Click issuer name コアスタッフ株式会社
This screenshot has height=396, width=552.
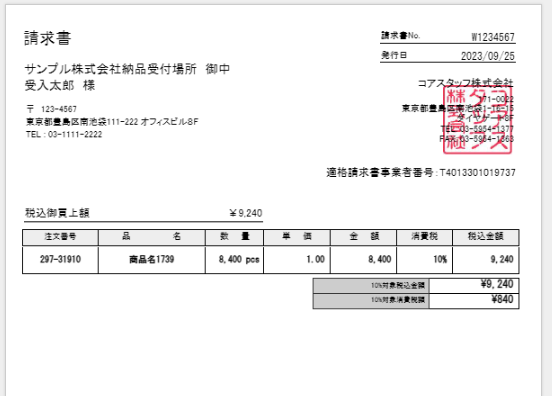465,83
